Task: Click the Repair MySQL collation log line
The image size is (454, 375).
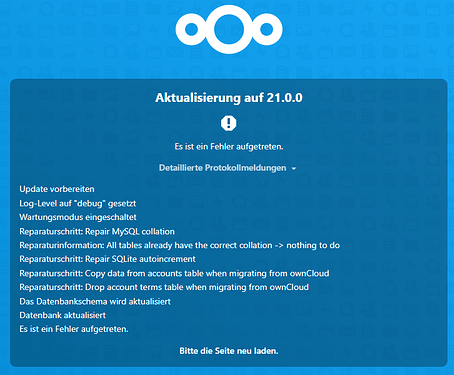Action: tap(97, 231)
